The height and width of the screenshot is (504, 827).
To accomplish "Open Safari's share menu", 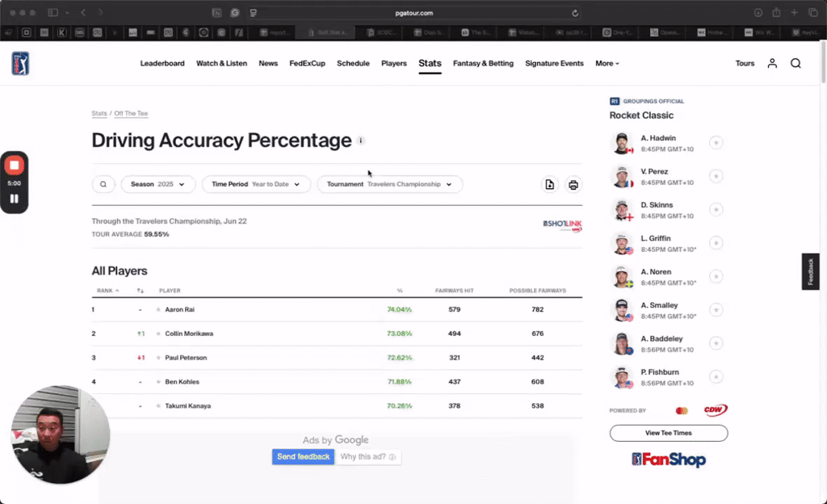I will pyautogui.click(x=776, y=13).
